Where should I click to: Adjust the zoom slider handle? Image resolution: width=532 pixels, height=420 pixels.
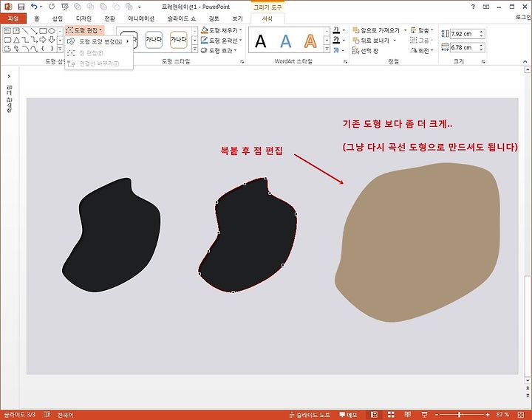pyautogui.click(x=460, y=415)
